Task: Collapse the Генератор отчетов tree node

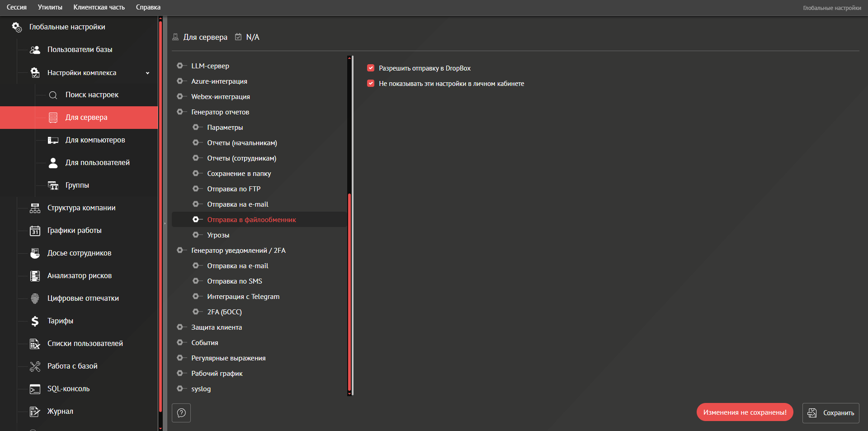Action: tap(180, 112)
